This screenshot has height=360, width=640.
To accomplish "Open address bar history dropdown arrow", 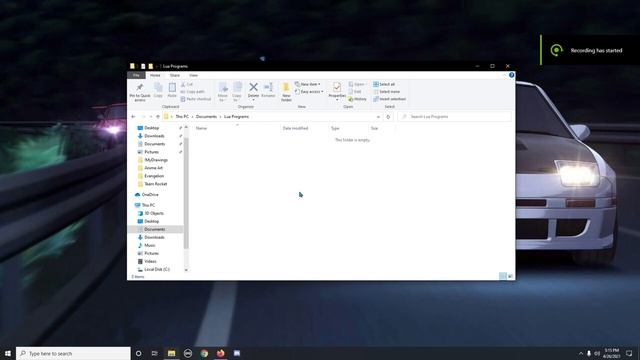I will [378, 117].
